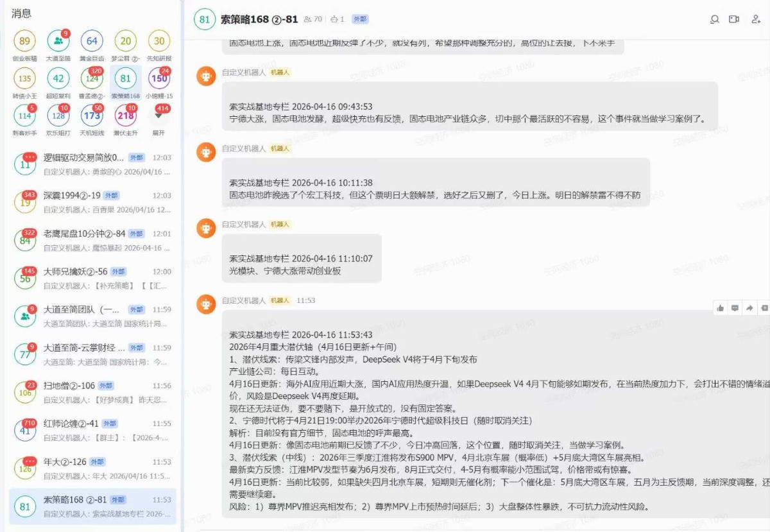Open pinned group 创业板精 with 89 avatar

[24, 42]
